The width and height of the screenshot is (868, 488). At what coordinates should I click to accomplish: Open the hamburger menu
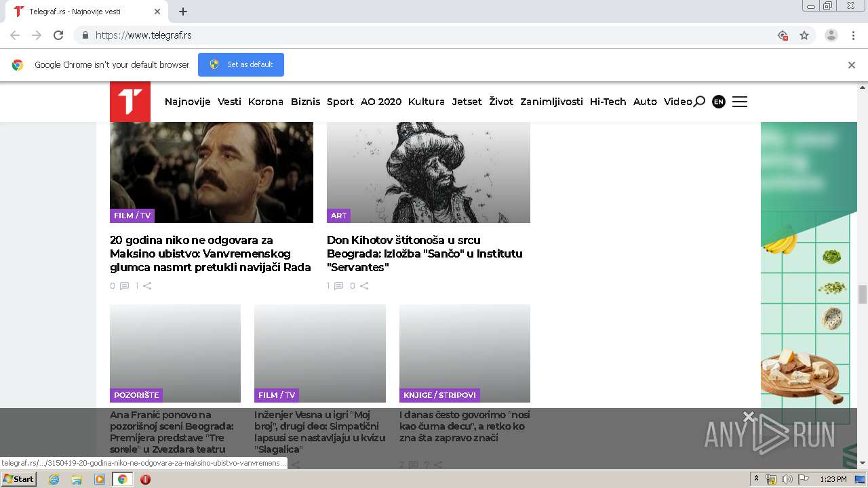coord(740,102)
